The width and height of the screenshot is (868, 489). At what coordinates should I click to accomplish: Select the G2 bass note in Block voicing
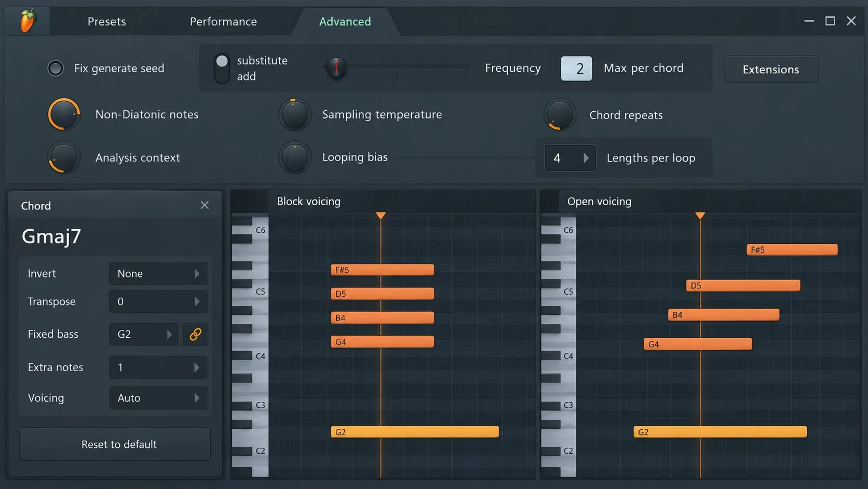[415, 432]
